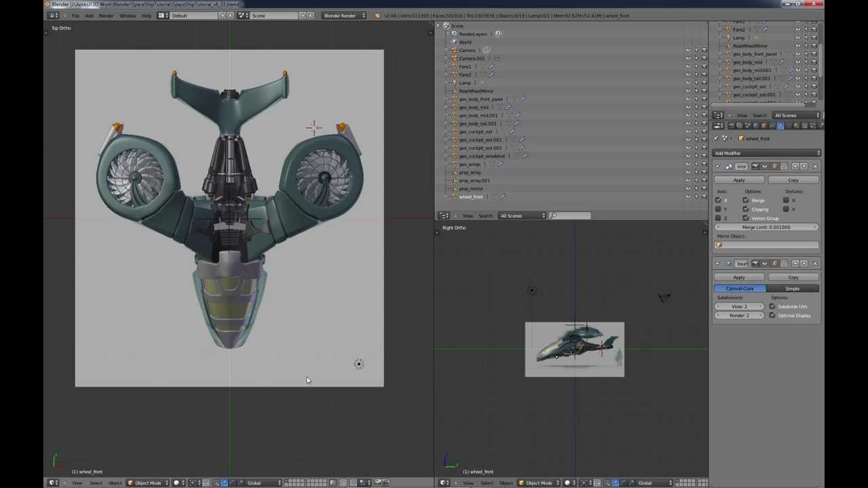
Task: Open editor type menu in right viewport header
Action: (x=444, y=483)
